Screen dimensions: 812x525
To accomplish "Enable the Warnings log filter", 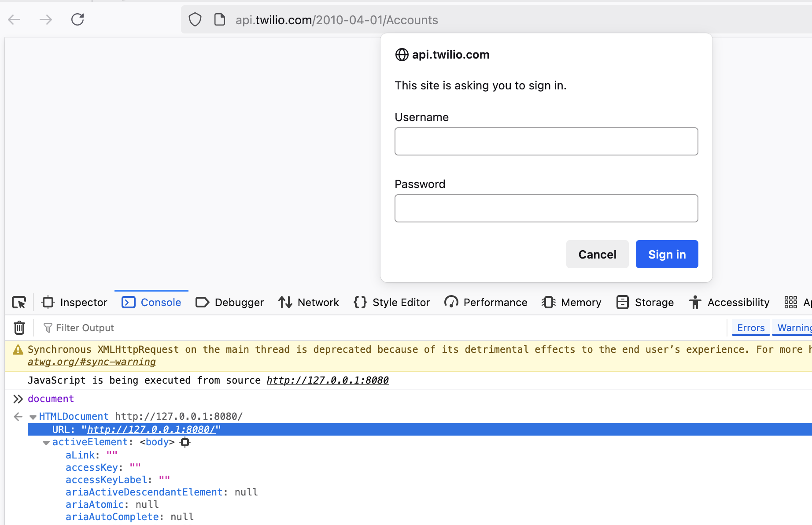I will (x=795, y=328).
